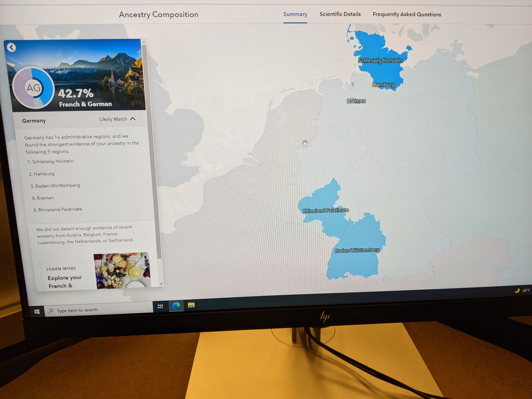Click the back arrow on the ancestry panel
Viewport: 532px width, 399px height.
point(11,47)
